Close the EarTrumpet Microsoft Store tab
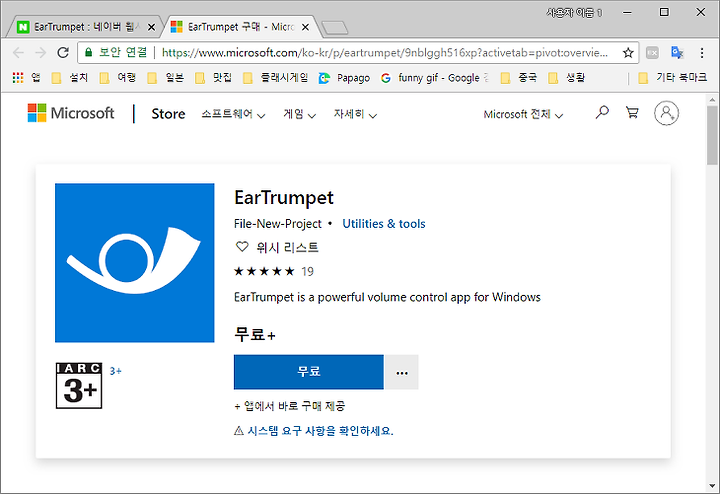720x494 pixels. click(x=305, y=28)
